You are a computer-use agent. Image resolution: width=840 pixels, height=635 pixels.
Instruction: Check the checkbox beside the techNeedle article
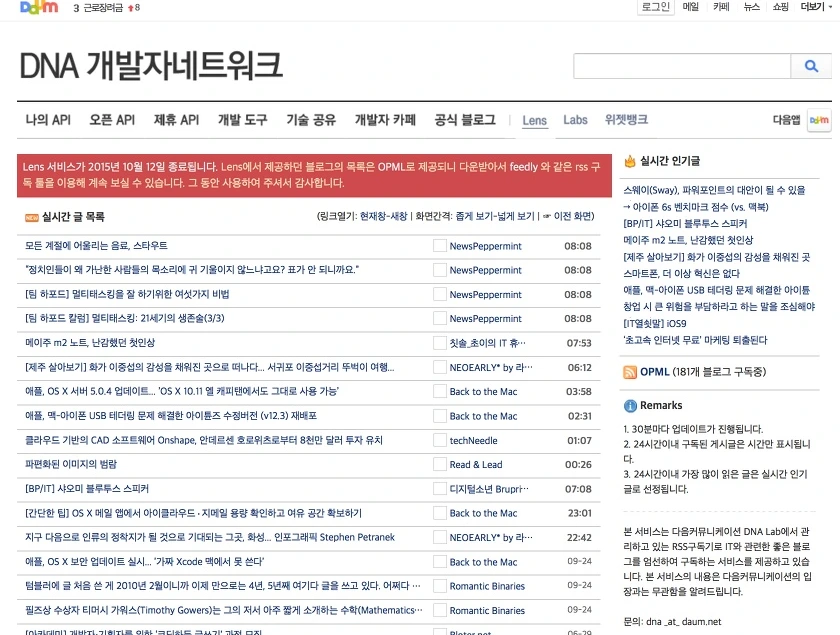[x=440, y=440]
